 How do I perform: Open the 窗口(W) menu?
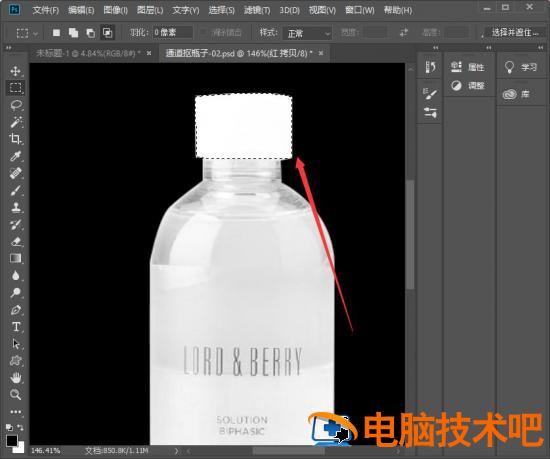[360, 10]
